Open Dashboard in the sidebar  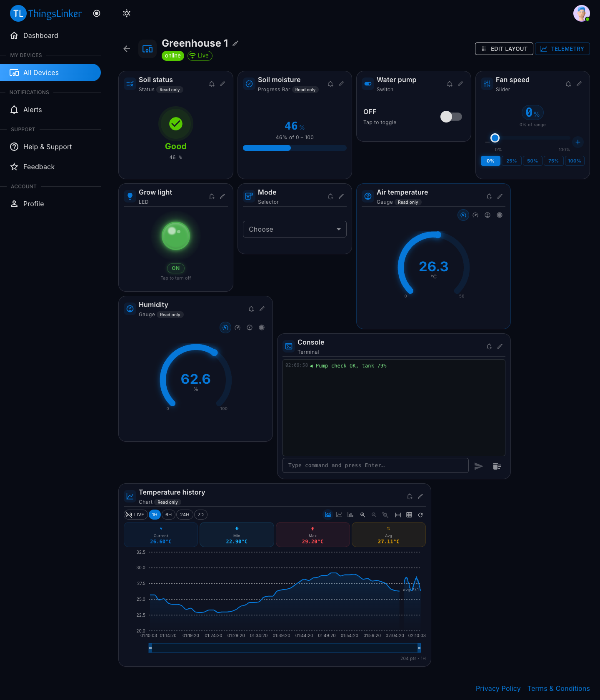coord(50,35)
